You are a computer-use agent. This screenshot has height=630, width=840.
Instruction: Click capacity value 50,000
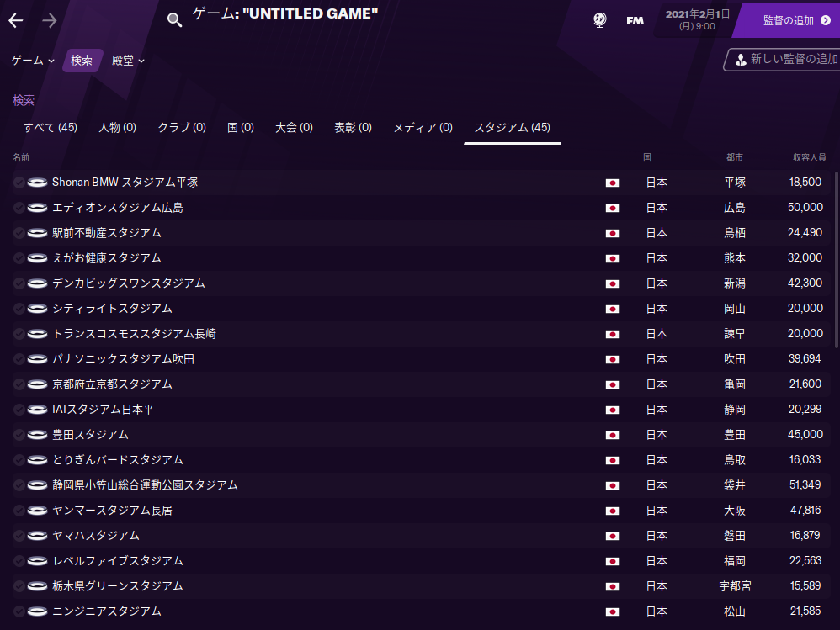click(x=805, y=207)
